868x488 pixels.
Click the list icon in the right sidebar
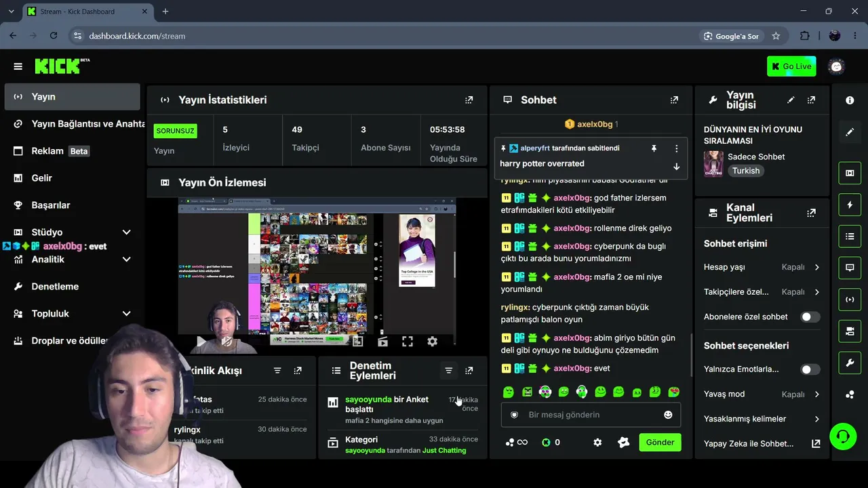pos(850,237)
